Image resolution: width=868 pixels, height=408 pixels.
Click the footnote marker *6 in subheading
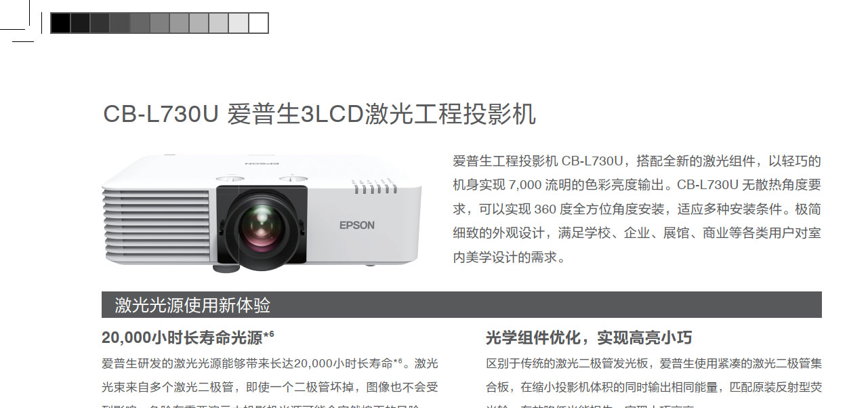pos(268,335)
